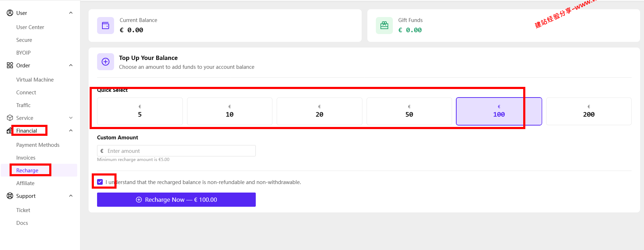Collapse the Support section chevron

[71, 196]
